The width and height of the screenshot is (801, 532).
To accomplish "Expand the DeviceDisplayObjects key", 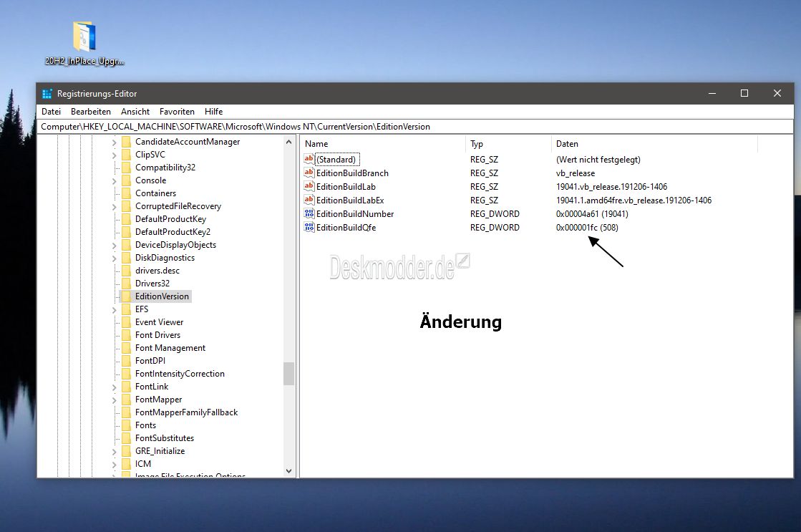I will [114, 246].
